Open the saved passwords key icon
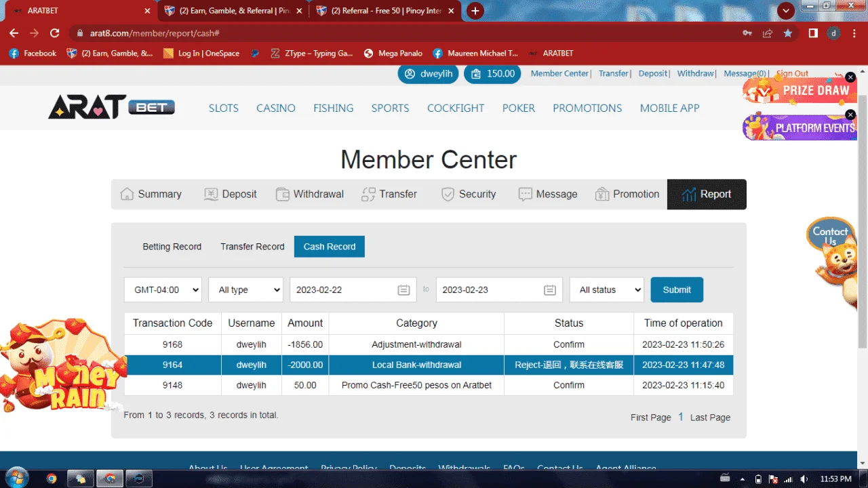Viewport: 868px width, 488px height. [747, 33]
